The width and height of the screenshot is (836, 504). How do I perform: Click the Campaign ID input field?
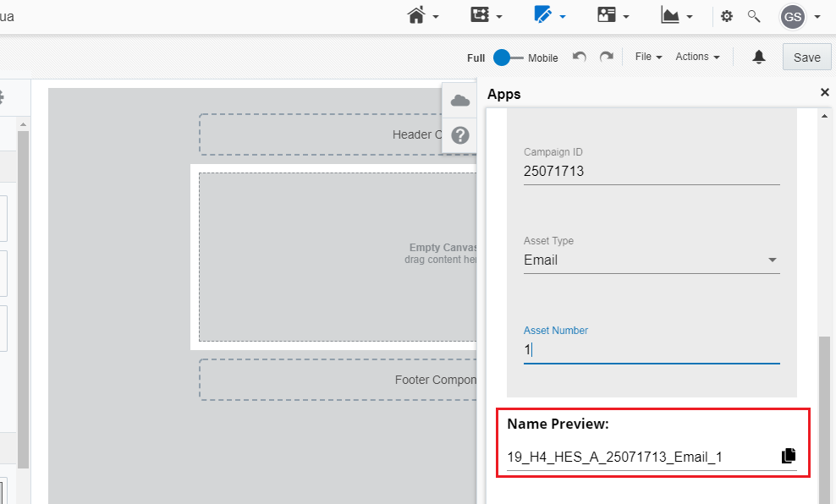point(652,172)
